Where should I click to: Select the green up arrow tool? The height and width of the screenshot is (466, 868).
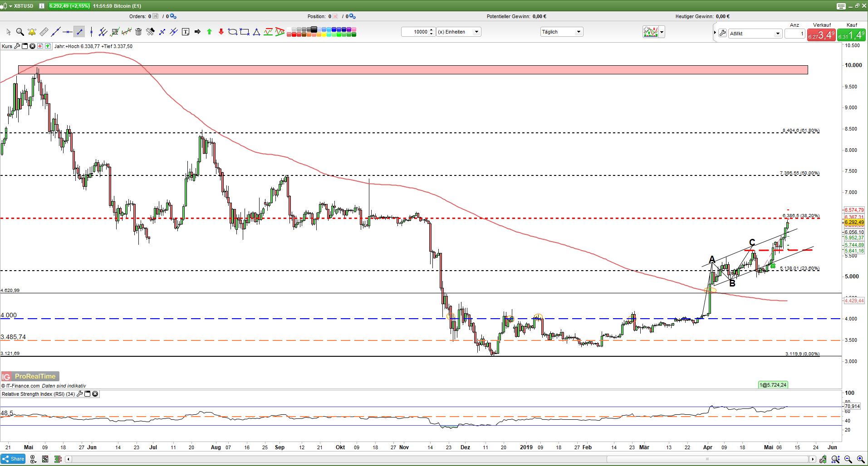point(209,32)
